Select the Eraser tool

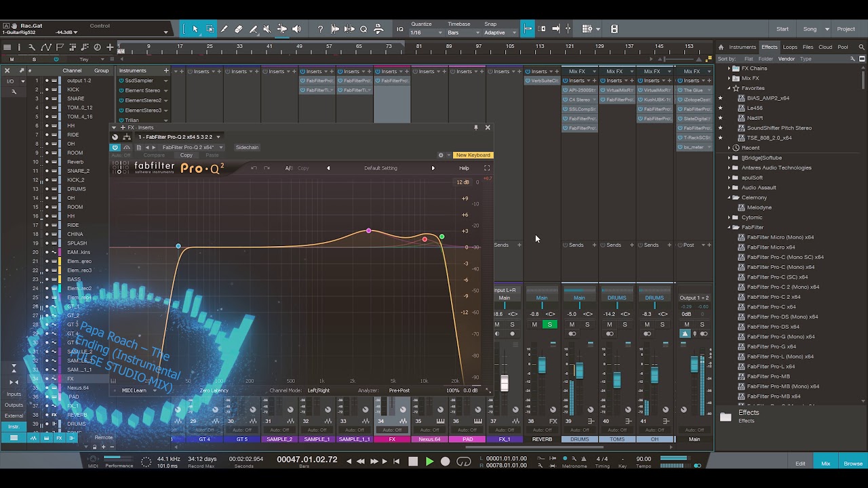point(239,29)
